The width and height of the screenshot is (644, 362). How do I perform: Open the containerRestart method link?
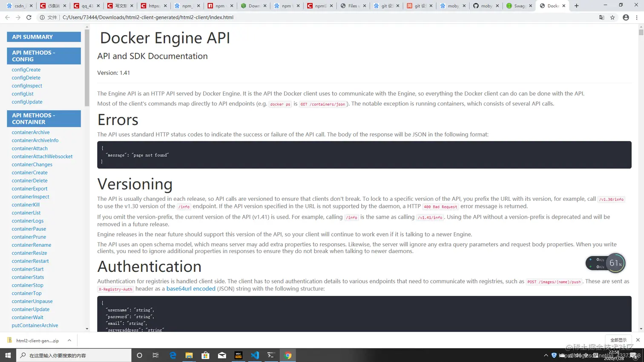(x=30, y=261)
